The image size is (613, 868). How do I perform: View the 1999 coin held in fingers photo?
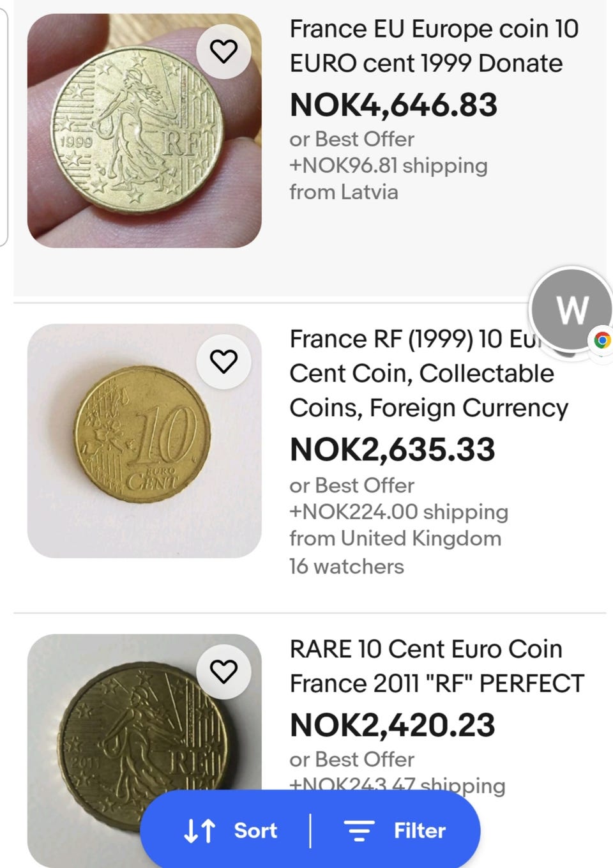(x=144, y=131)
